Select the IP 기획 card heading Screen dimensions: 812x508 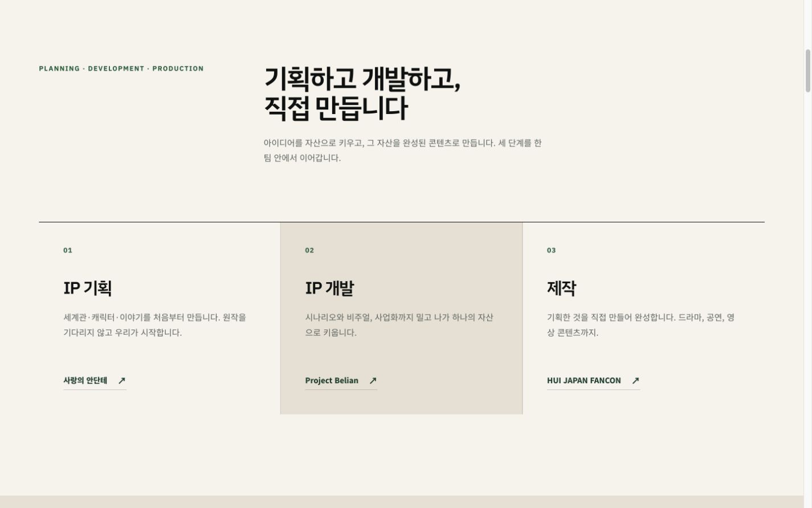click(87, 288)
